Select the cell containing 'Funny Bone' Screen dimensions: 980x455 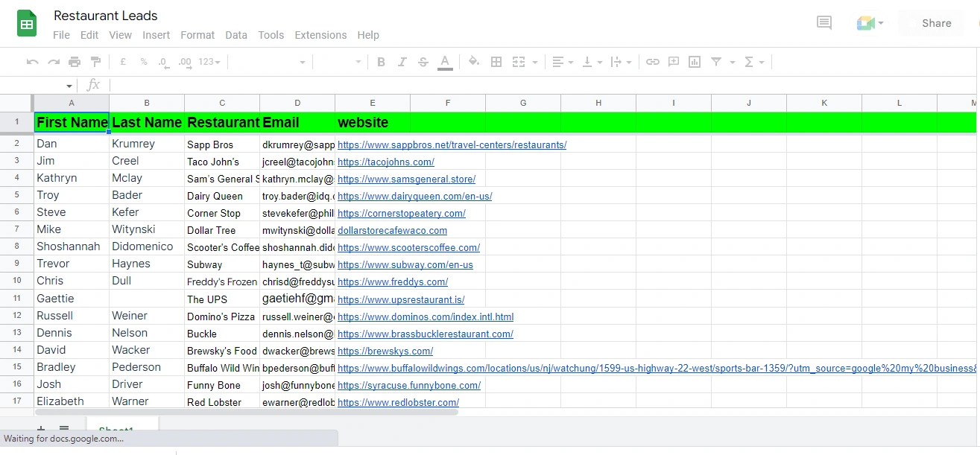pyautogui.click(x=222, y=384)
